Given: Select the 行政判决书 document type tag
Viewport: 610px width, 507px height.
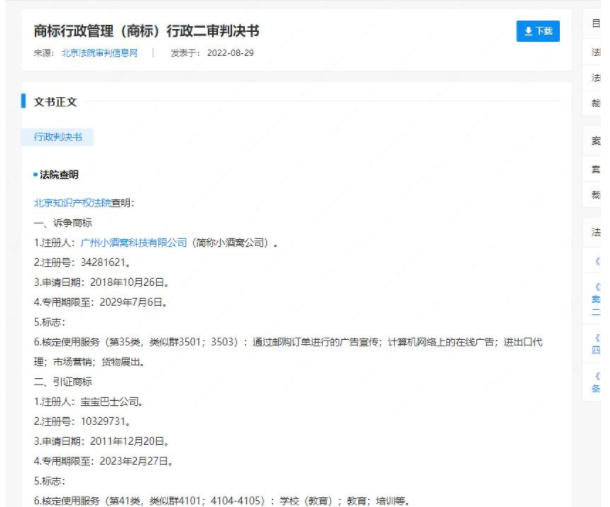Looking at the screenshot, I should 58,137.
